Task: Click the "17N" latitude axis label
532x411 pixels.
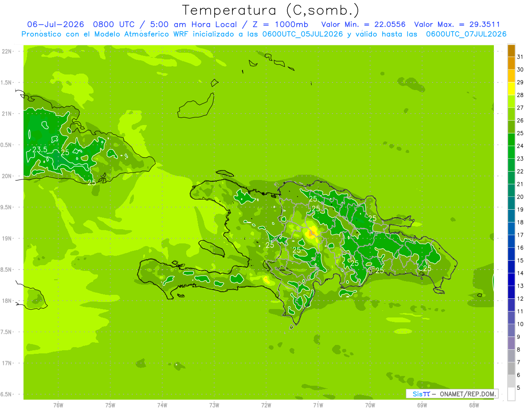Action: (6, 363)
